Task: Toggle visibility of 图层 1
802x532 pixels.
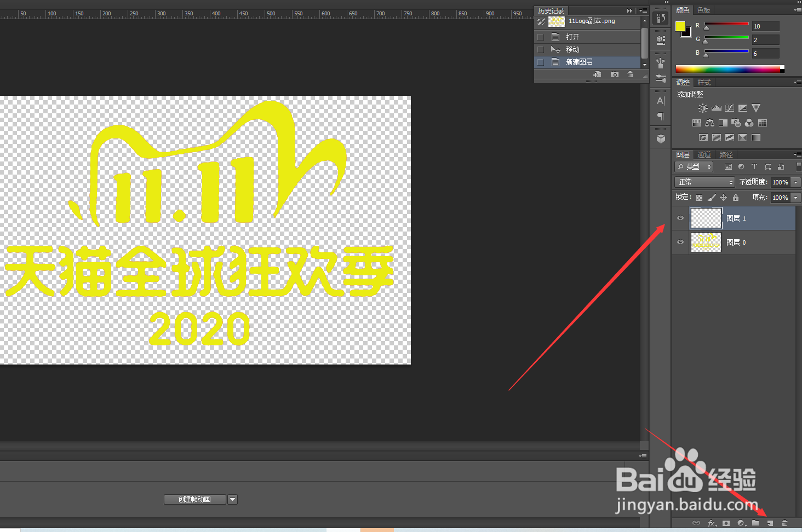Action: pyautogui.click(x=680, y=218)
